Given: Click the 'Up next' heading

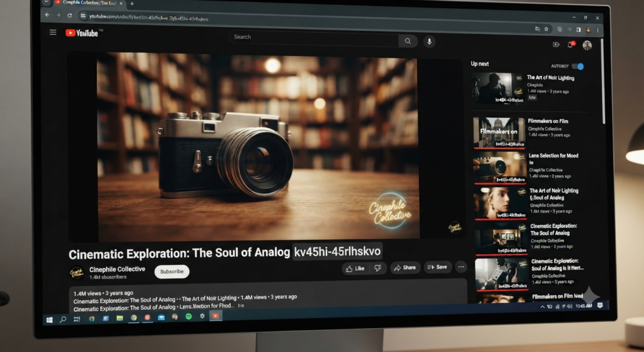Looking at the screenshot, I should (x=479, y=64).
